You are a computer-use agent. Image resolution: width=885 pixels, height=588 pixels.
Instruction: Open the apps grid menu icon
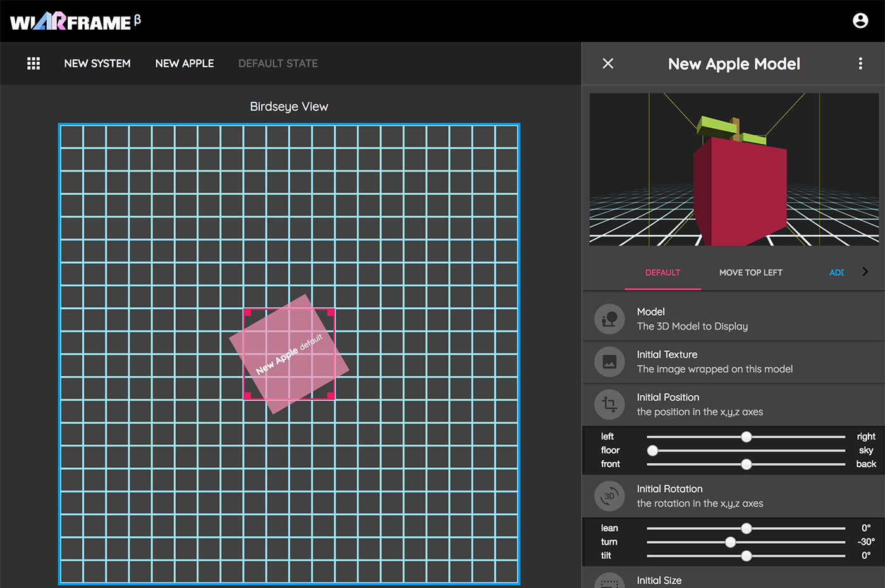point(34,63)
